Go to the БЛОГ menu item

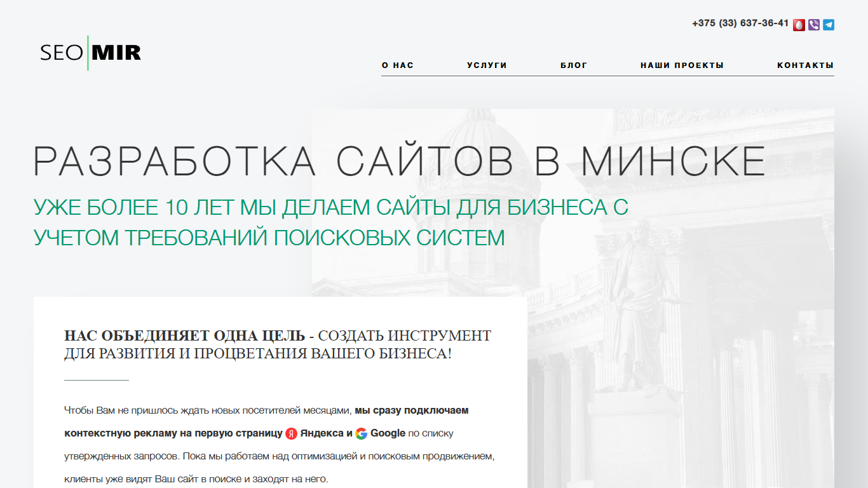[574, 65]
